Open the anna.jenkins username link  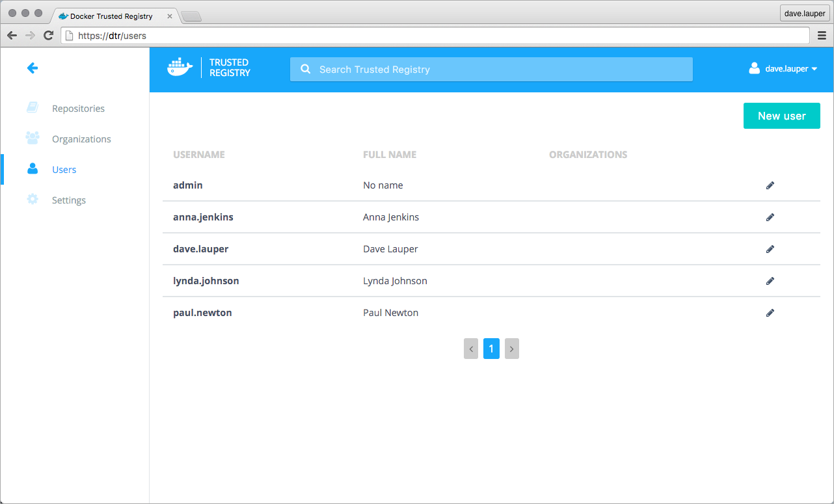[203, 217]
